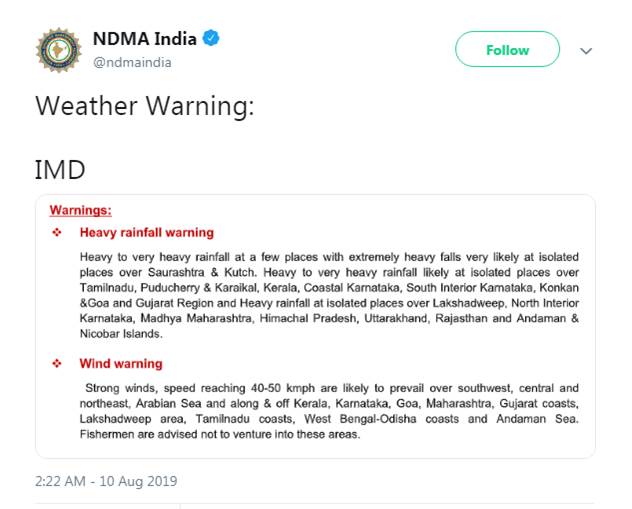Screen dimensions: 632x509
Task: Select the Wind warning heading
Action: [121, 364]
